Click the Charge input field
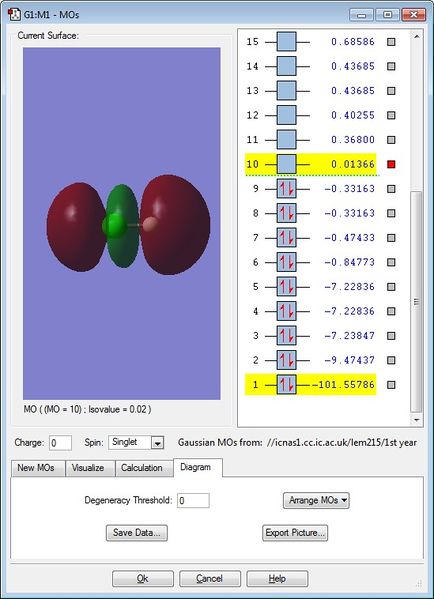 [60, 443]
